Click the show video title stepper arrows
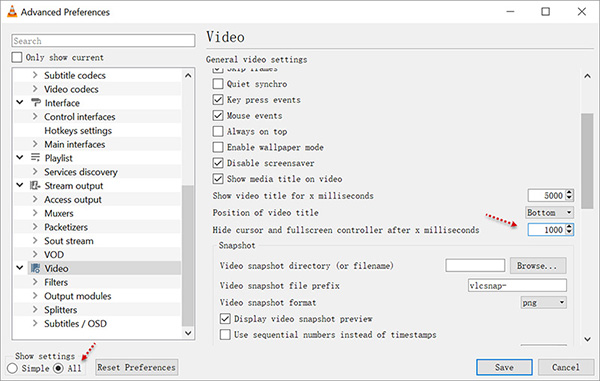 click(569, 195)
